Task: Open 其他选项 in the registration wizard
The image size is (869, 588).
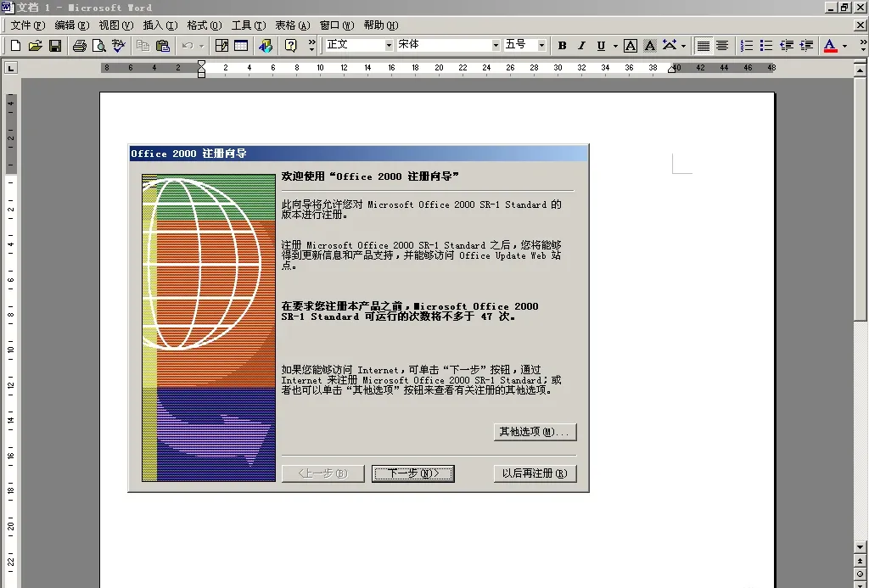Action: [535, 432]
